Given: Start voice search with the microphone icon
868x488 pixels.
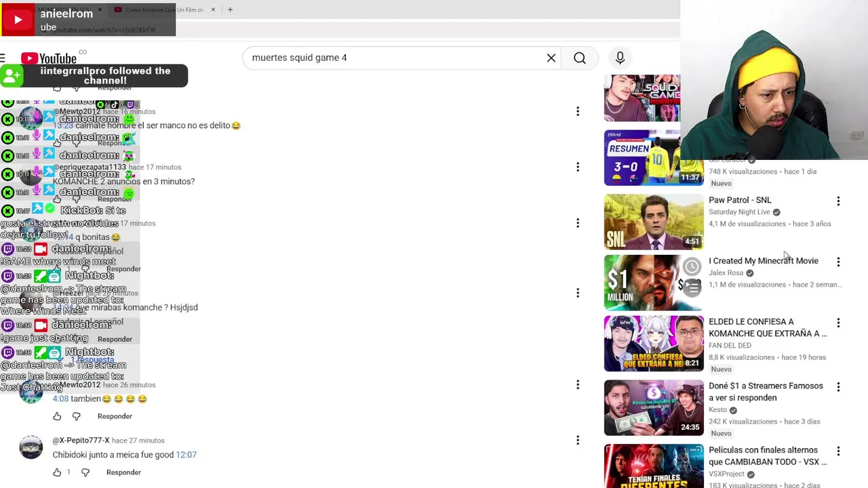Looking at the screenshot, I should [620, 58].
